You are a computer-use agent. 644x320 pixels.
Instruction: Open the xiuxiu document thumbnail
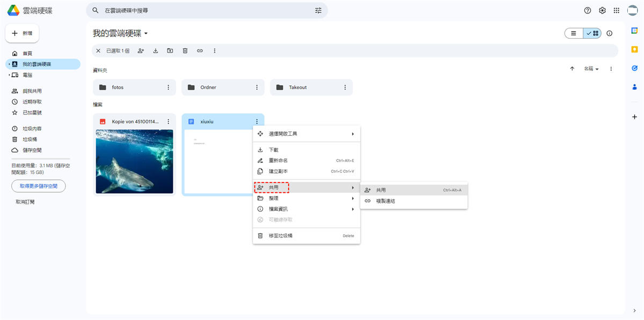click(x=223, y=161)
